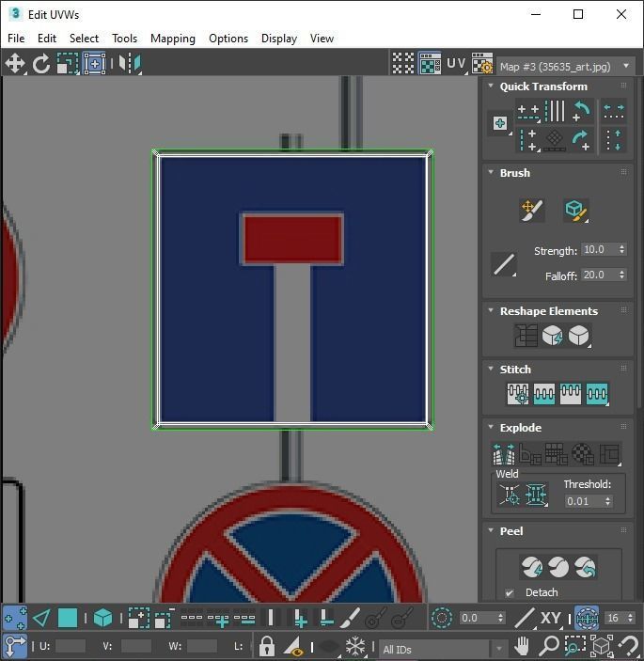Open the Map #3 (35635_art.jpg) texture dropdown
Image resolution: width=644 pixels, height=661 pixels.
pyautogui.click(x=566, y=66)
